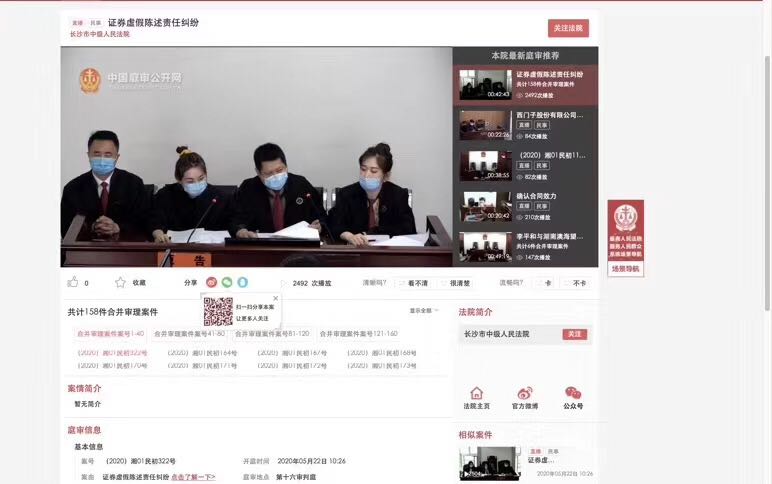
Task: Open case link （2020）湘01民初167号
Action: 292,353
